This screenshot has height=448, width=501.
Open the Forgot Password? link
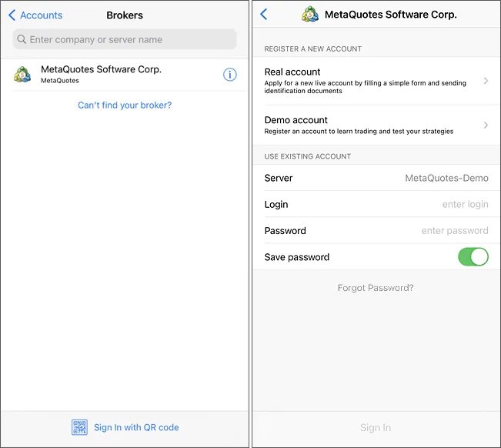pos(376,288)
